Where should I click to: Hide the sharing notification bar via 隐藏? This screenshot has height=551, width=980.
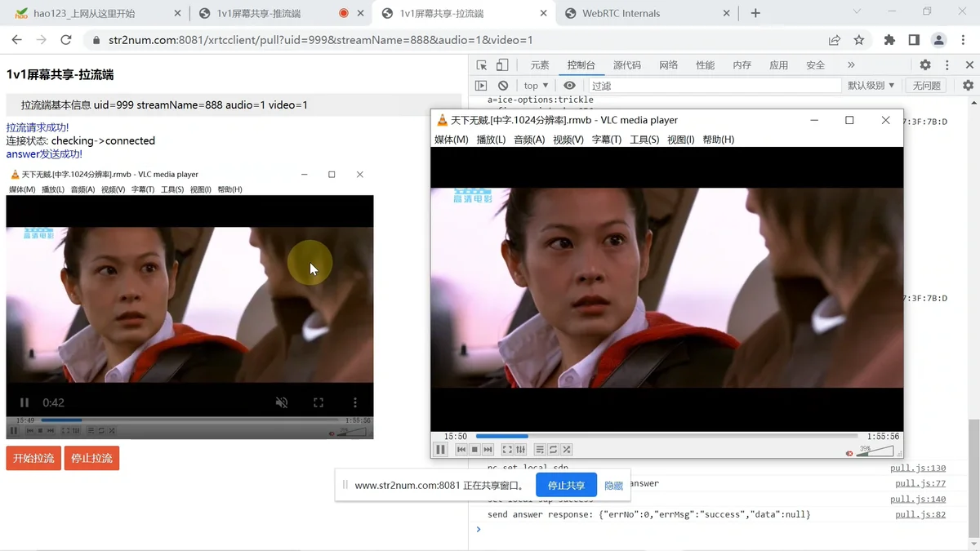tap(613, 486)
